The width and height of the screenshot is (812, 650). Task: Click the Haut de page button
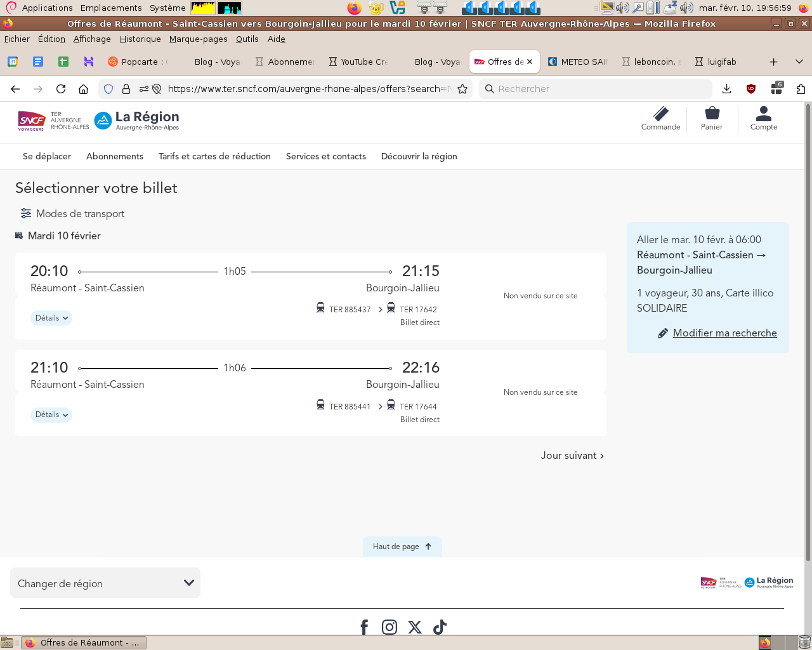pyautogui.click(x=402, y=547)
